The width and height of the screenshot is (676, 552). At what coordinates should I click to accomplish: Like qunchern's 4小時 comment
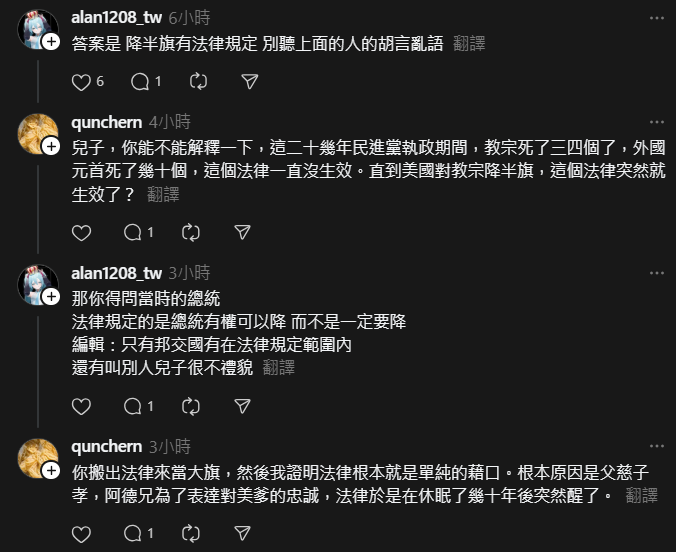pyautogui.click(x=81, y=233)
